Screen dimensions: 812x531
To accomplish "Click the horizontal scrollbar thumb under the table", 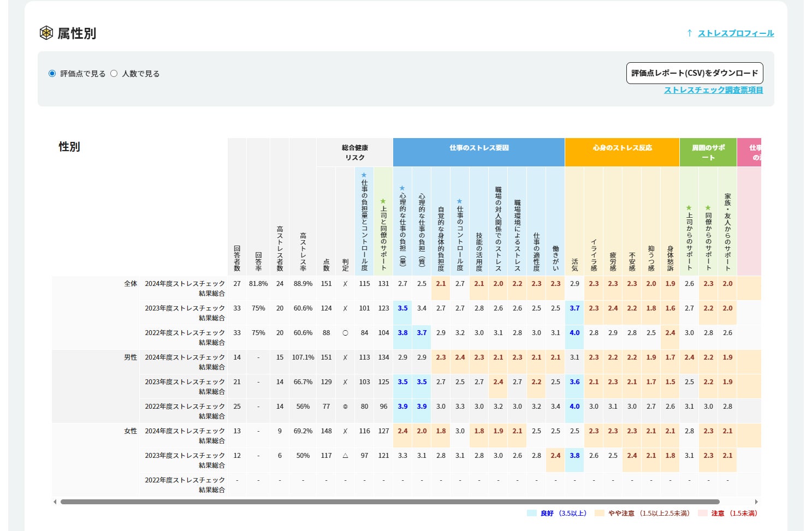I will click(389, 502).
